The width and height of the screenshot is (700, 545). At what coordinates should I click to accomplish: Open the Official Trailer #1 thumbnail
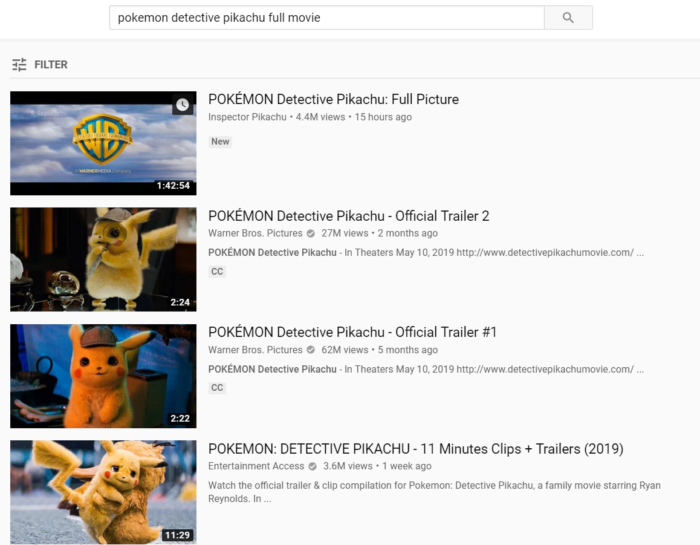(x=103, y=376)
